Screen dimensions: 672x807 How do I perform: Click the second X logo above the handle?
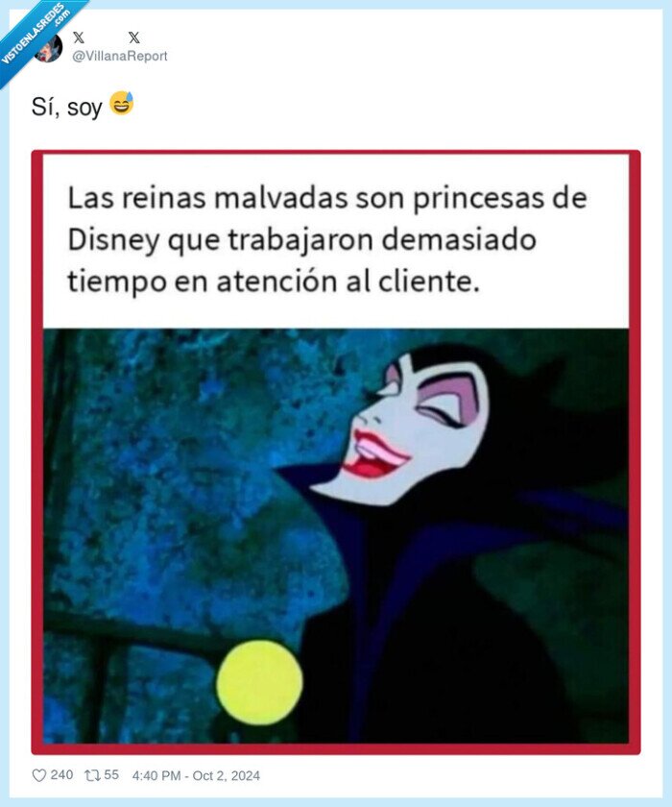134,37
